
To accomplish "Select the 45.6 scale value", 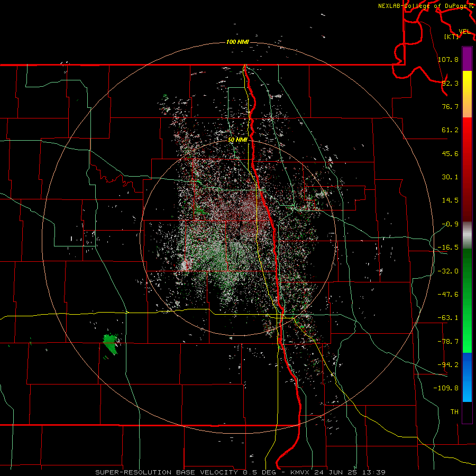I will tap(450, 153).
